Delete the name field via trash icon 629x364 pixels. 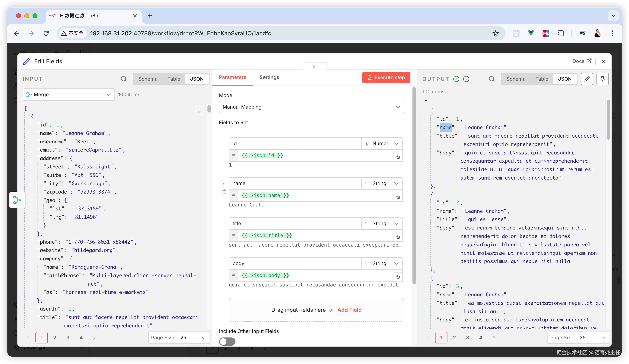coord(224,192)
